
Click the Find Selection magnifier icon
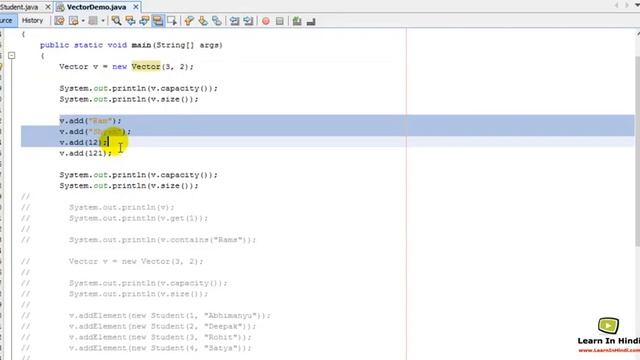(x=116, y=21)
